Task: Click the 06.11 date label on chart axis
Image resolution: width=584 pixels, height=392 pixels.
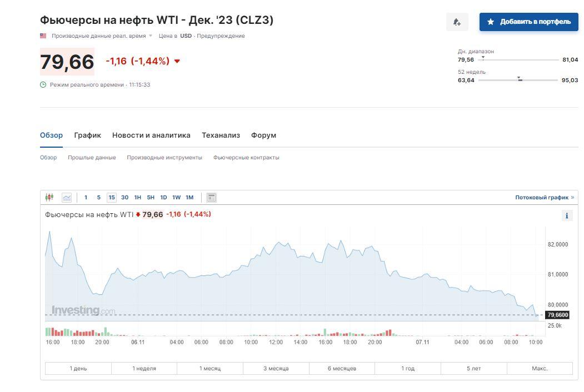Action: [138, 342]
